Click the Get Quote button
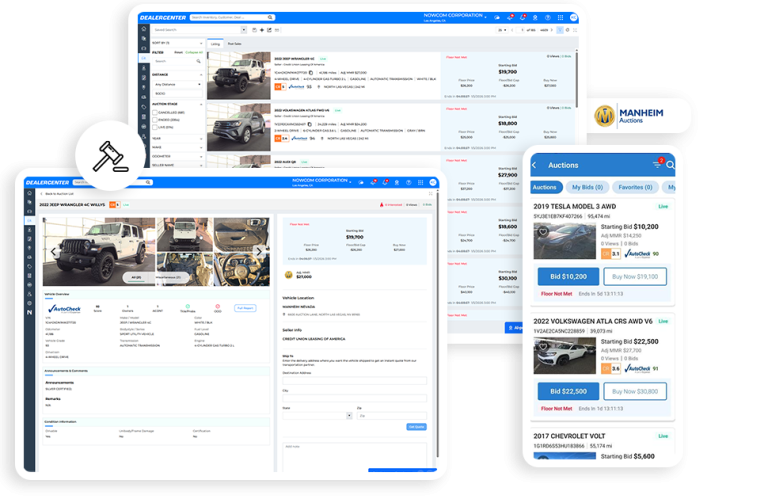768x499 pixels. pyautogui.click(x=416, y=427)
